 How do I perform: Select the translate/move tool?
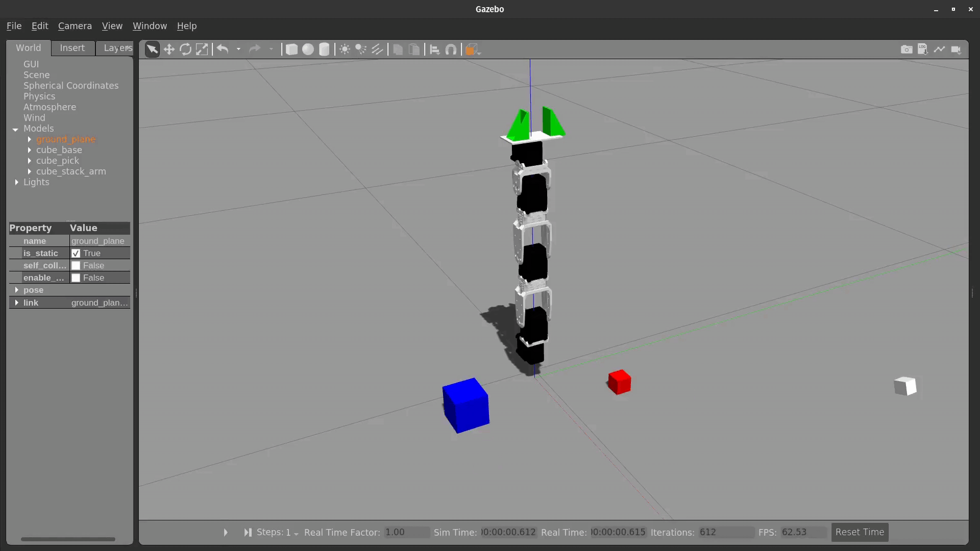click(168, 49)
